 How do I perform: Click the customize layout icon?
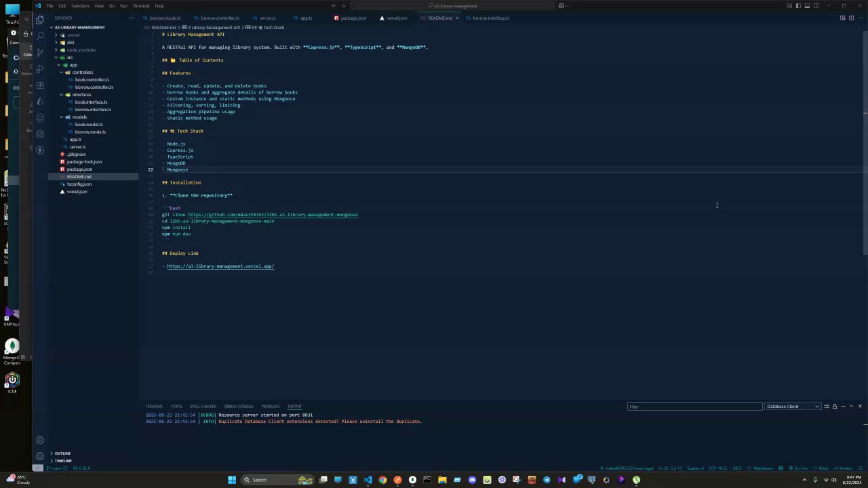[x=789, y=6]
